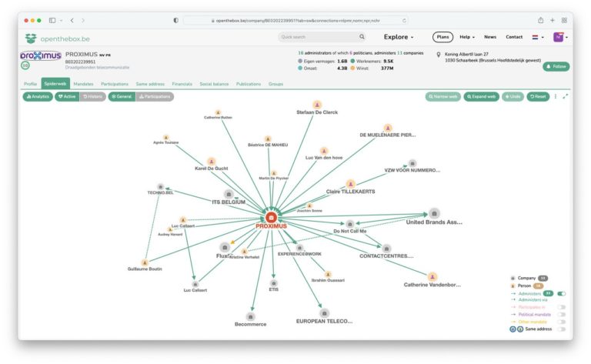Click the Safari sidebar toggle icon
Screen dimensions: 591x364
click(52, 20)
